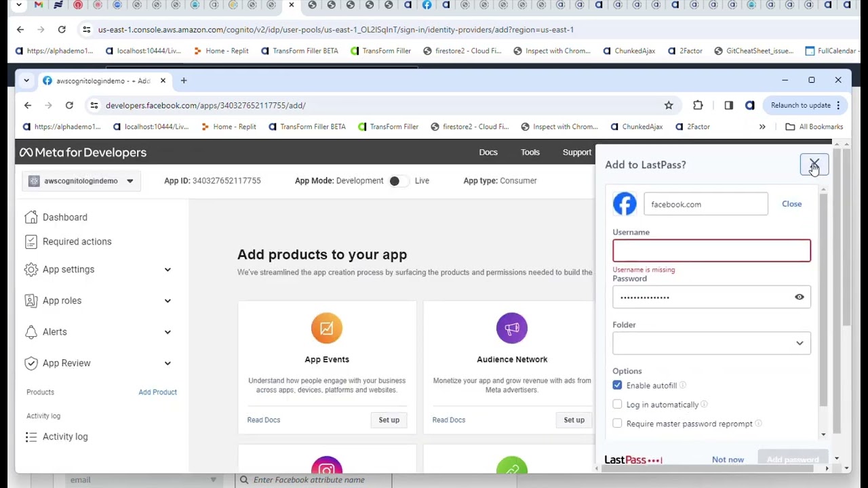
Task: Click Set up for Audience Network
Action: [574, 420]
